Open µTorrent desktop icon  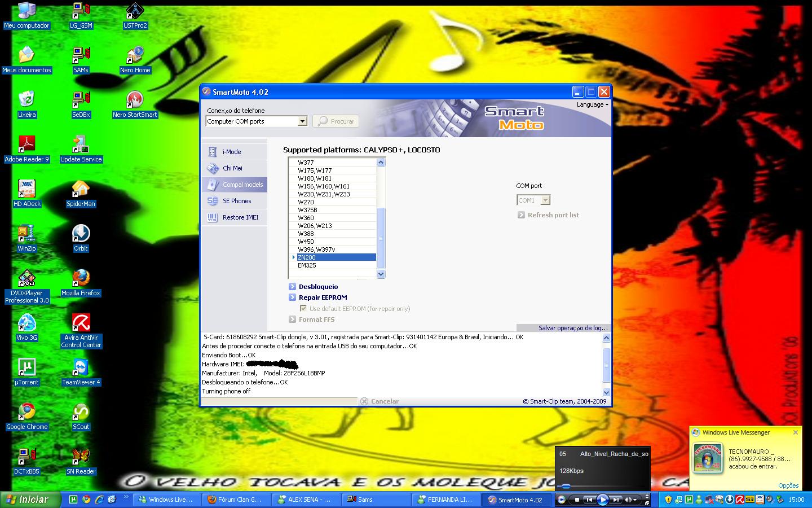(27, 373)
